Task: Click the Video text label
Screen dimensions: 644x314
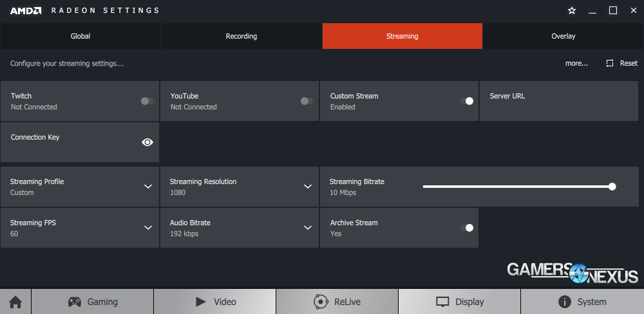Action: click(225, 302)
